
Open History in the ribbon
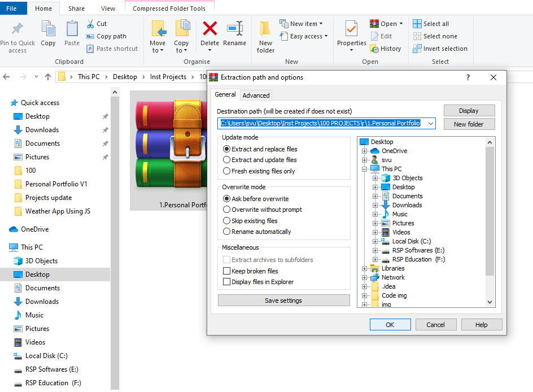click(386, 49)
